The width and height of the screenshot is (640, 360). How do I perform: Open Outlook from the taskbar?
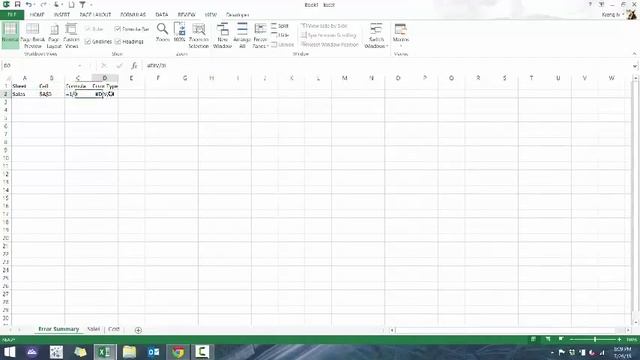pyautogui.click(x=153, y=352)
